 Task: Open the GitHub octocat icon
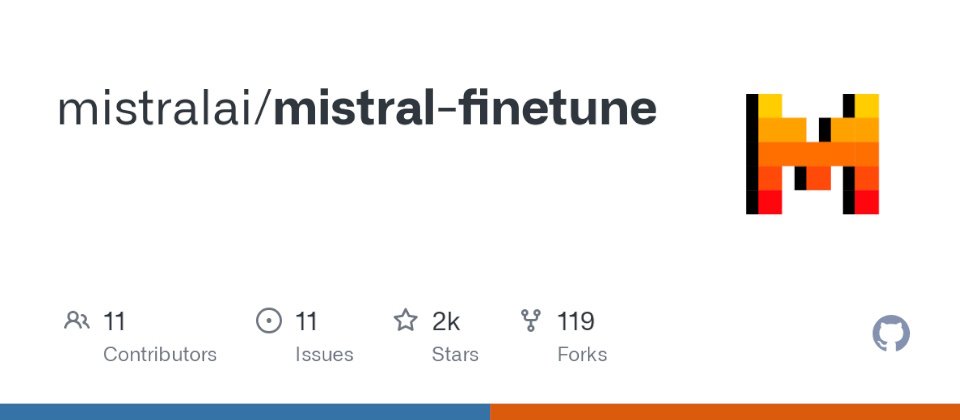point(891,333)
